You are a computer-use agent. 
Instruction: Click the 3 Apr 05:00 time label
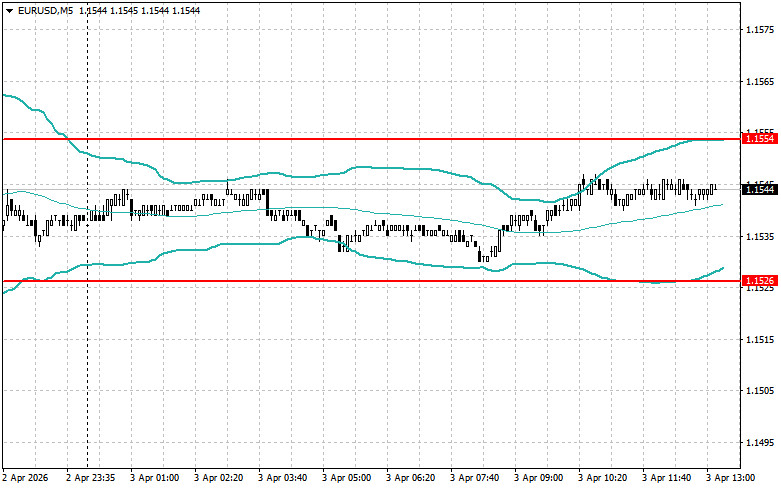coord(347,478)
